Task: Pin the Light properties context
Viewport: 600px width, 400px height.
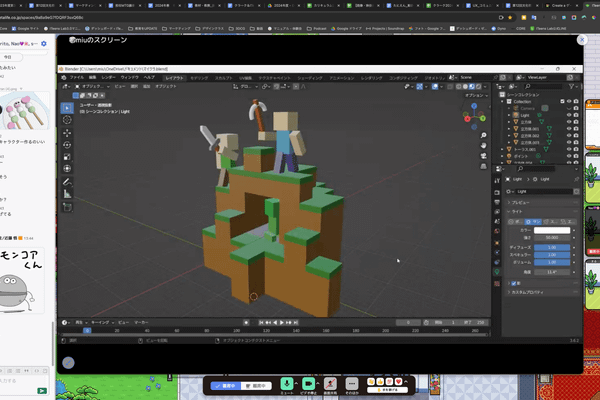Action: point(576,179)
